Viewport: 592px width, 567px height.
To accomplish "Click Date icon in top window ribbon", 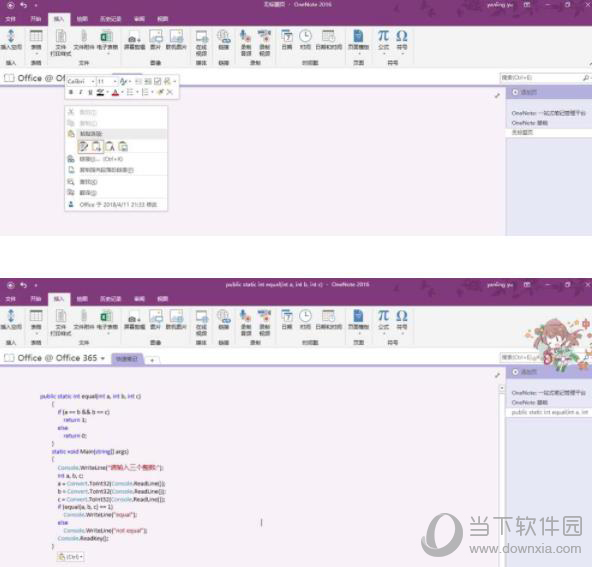I will coord(287,36).
